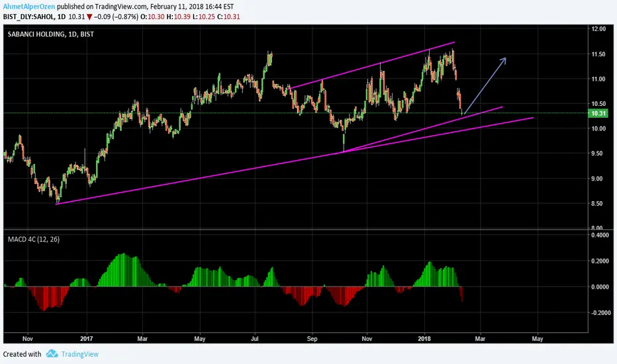
Task: Click the 11.50 price axis label
Action: point(598,54)
